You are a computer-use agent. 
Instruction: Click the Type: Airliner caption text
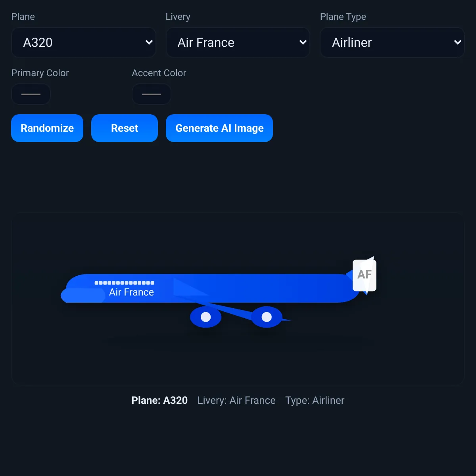coord(315,400)
